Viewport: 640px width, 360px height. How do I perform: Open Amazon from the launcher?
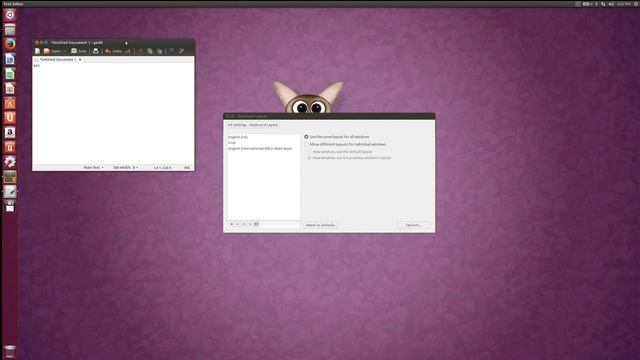10,132
